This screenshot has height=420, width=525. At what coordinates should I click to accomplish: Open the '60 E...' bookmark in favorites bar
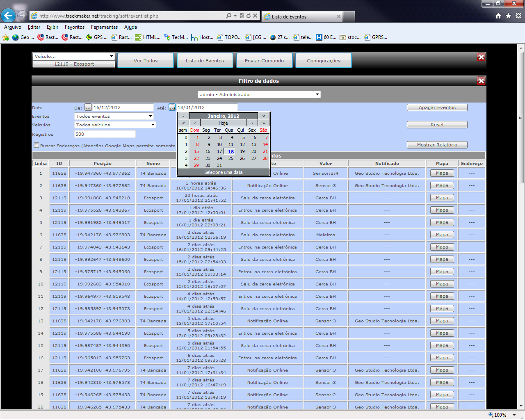tap(326, 37)
